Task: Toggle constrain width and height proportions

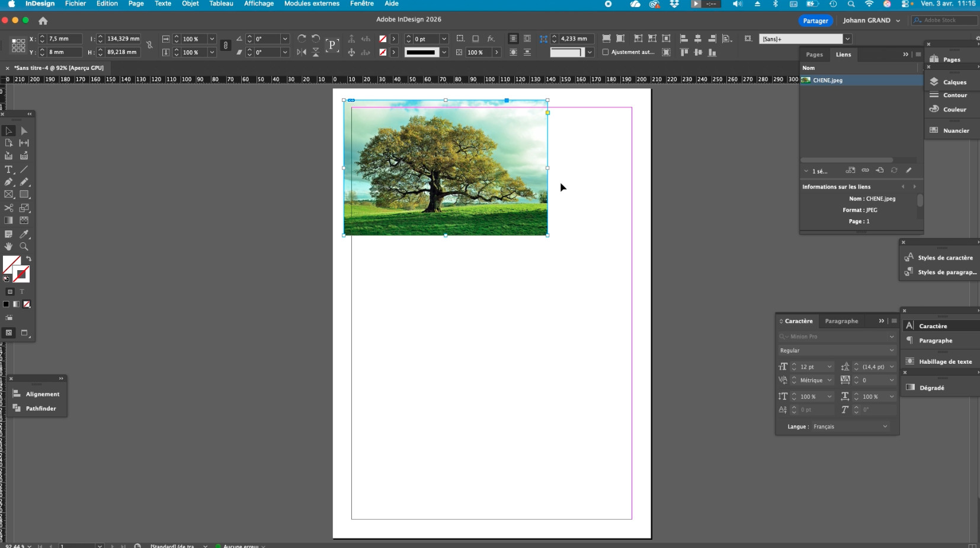Action: pyautogui.click(x=149, y=45)
